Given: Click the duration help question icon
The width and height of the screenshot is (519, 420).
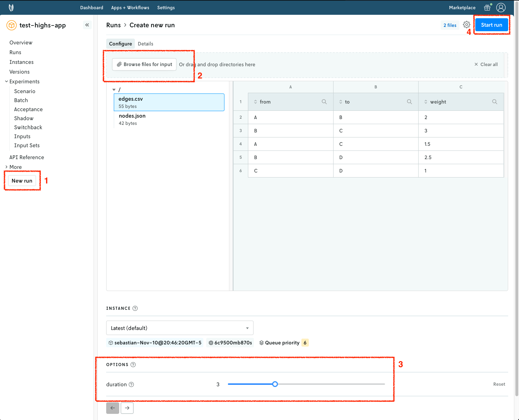Looking at the screenshot, I should 131,384.
